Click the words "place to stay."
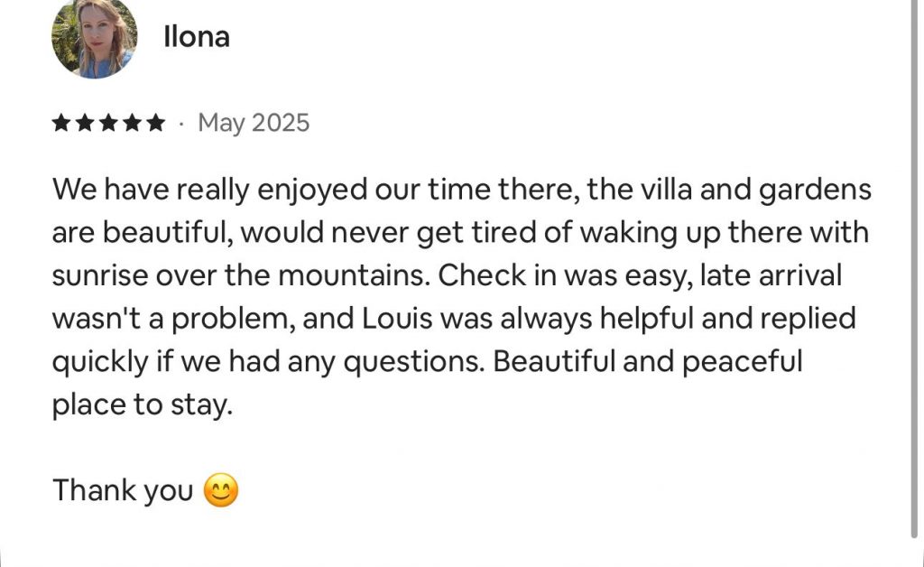The image size is (924, 567). [143, 404]
